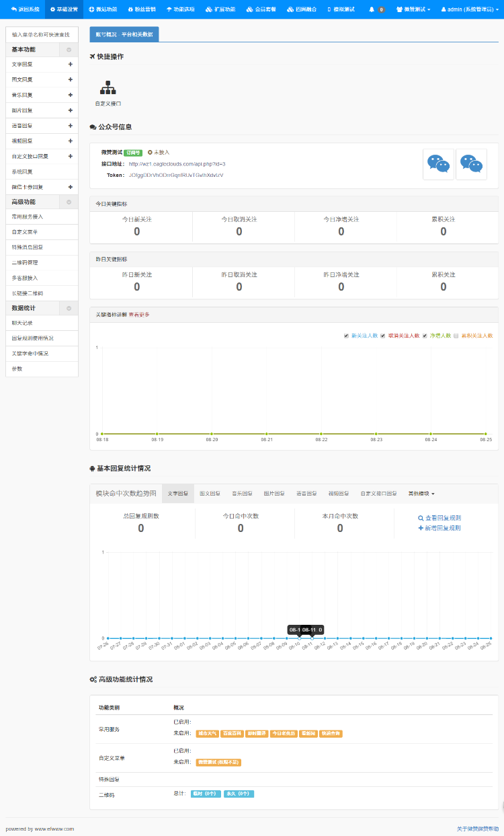Uncheck the 新关注人数 checkbox
Screen dimensions: 504x836
(x=346, y=335)
